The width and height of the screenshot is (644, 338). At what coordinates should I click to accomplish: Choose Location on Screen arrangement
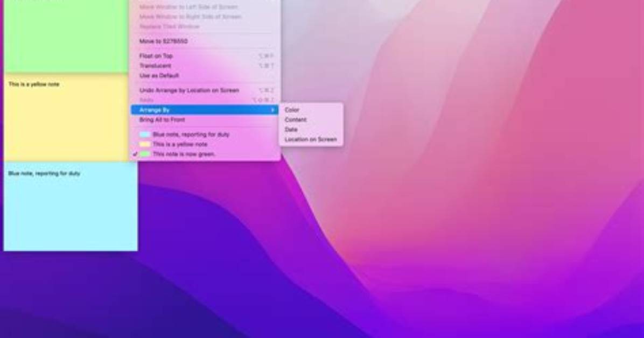coord(311,139)
